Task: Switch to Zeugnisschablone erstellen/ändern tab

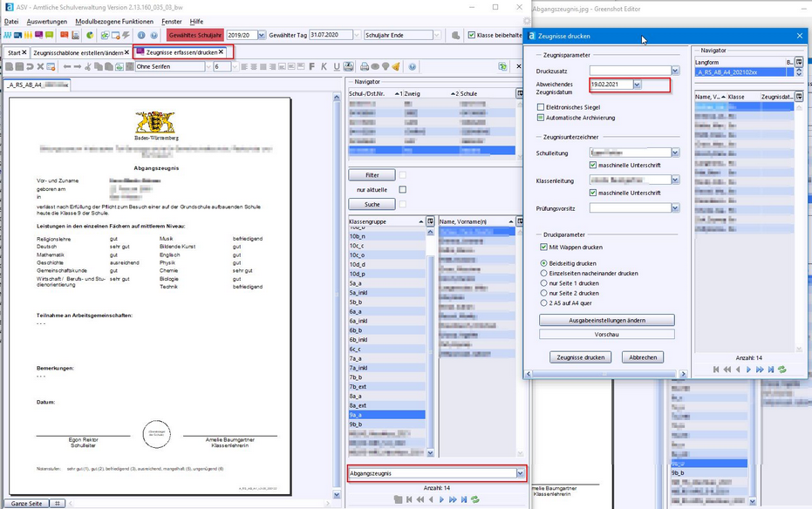Action: 78,53
